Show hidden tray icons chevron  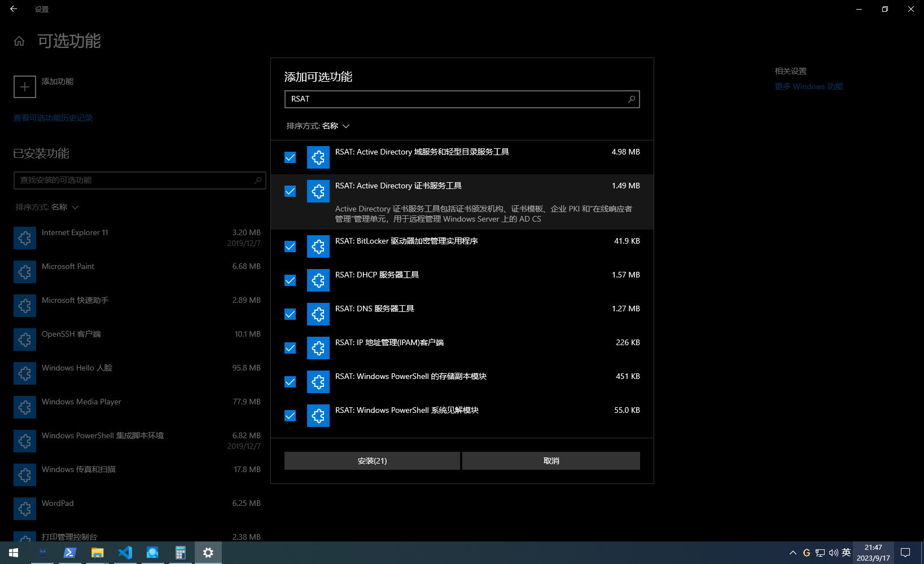pos(793,553)
